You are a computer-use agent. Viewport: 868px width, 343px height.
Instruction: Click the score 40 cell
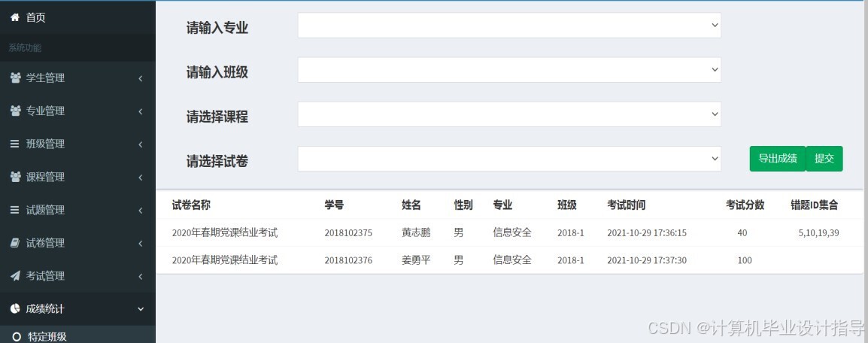click(x=742, y=233)
